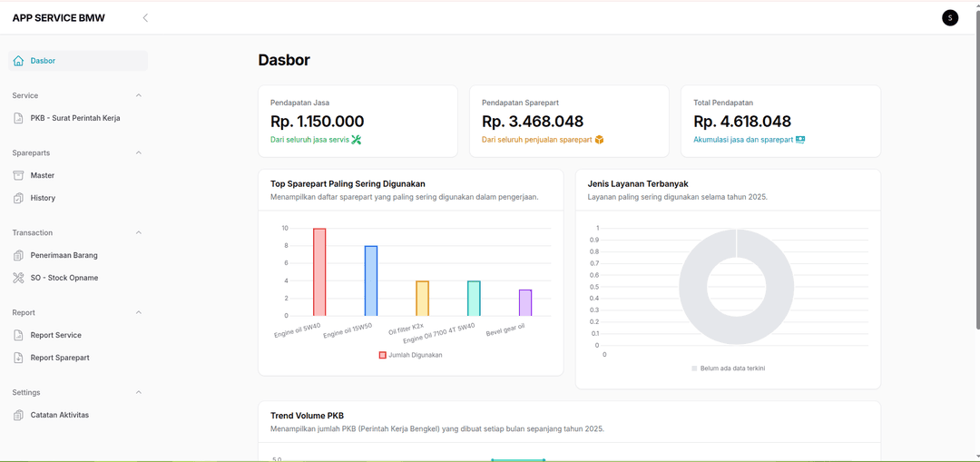
Task: Open the Penerimaan Barang page
Action: point(78,256)
